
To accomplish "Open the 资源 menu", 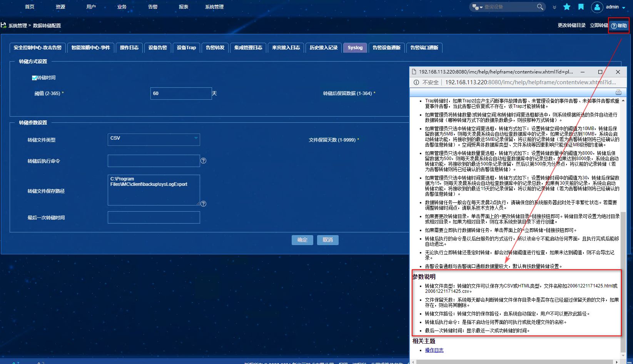I will pos(60,7).
